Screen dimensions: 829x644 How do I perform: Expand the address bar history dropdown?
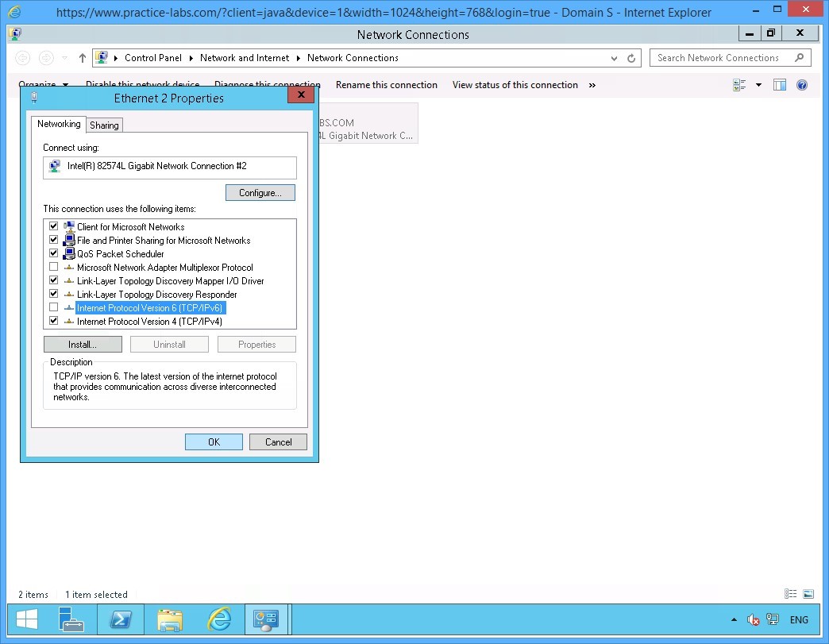point(615,58)
